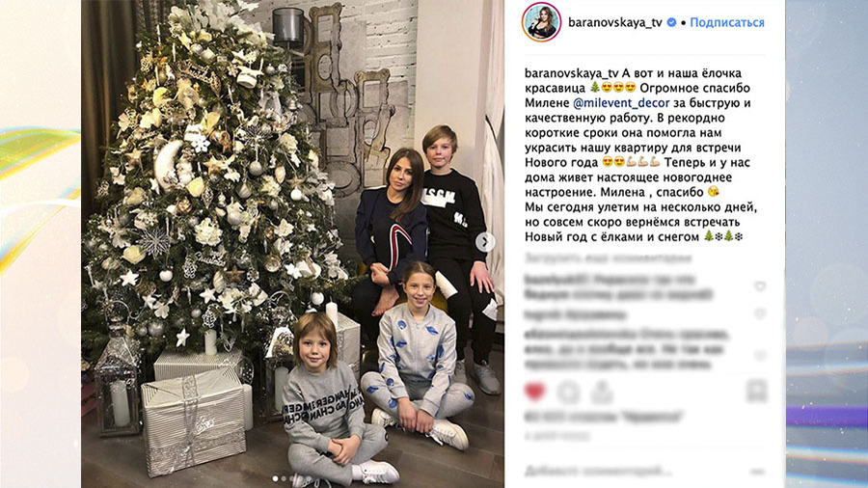This screenshot has height=488, width=868.
Task: Click the Подписаться follow link
Action: [727, 23]
